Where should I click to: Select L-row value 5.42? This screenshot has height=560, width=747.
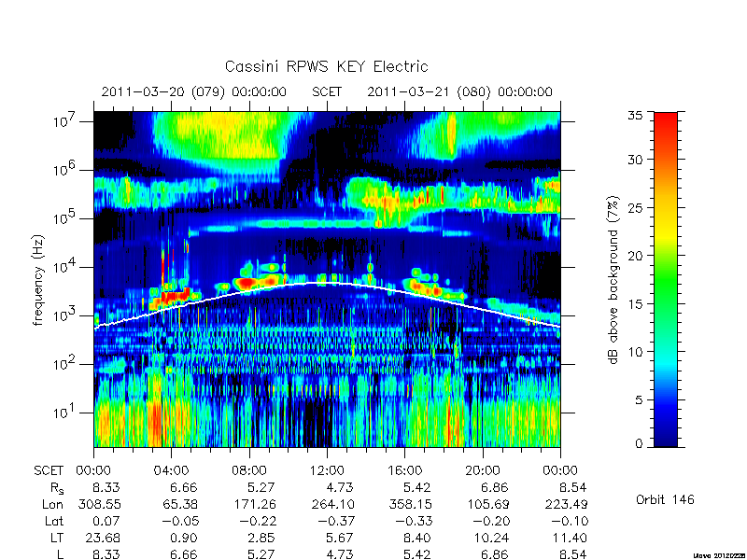click(416, 554)
